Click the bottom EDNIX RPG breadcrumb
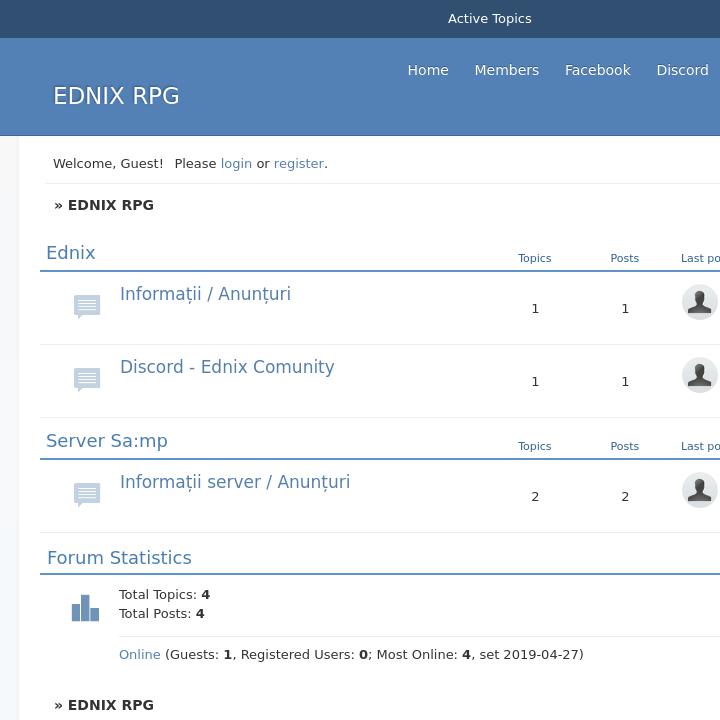Image resolution: width=720 pixels, height=720 pixels. [x=110, y=705]
